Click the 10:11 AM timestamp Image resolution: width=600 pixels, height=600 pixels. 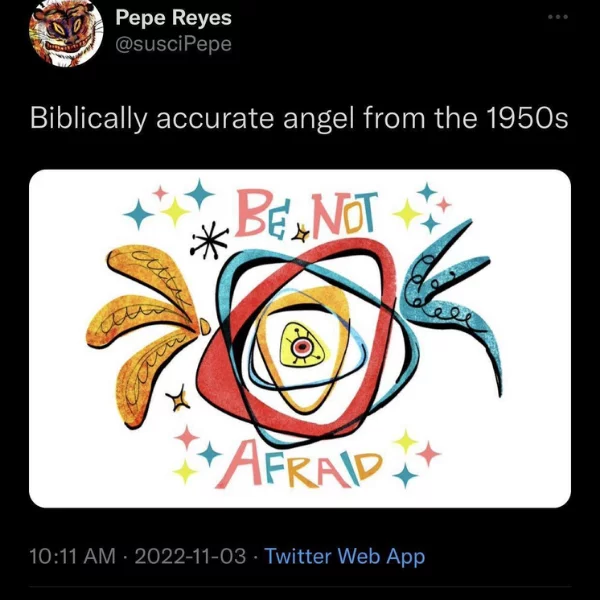[72, 556]
